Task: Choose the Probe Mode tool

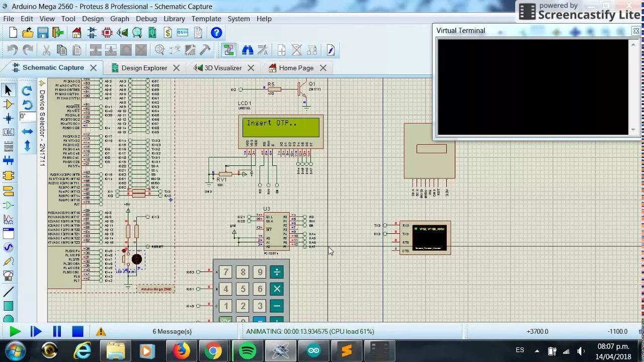Action: coord(8,261)
